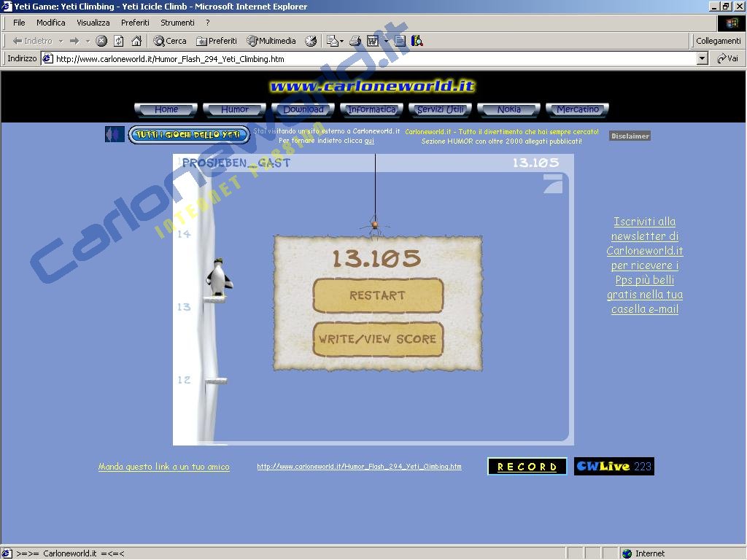Go to the Informatica site section

coord(371,110)
